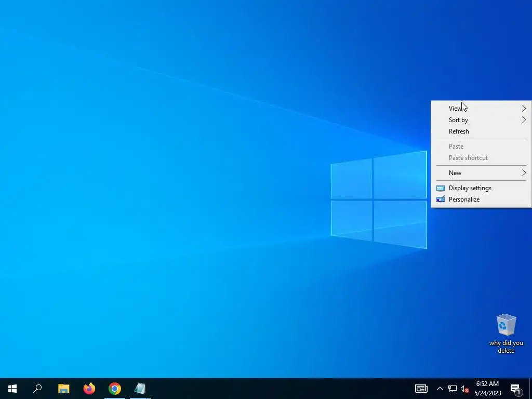532x399 pixels.
Task: Choose Refresh in context menu
Action: tap(481, 131)
